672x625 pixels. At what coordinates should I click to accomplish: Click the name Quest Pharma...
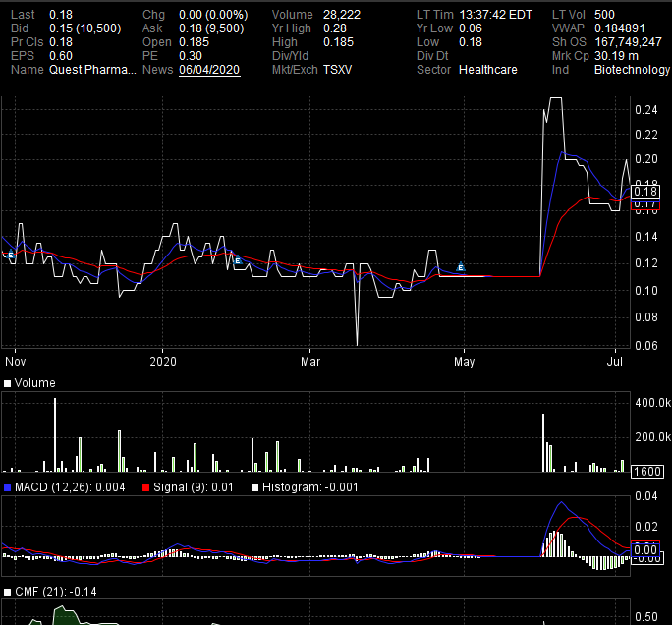pos(92,70)
